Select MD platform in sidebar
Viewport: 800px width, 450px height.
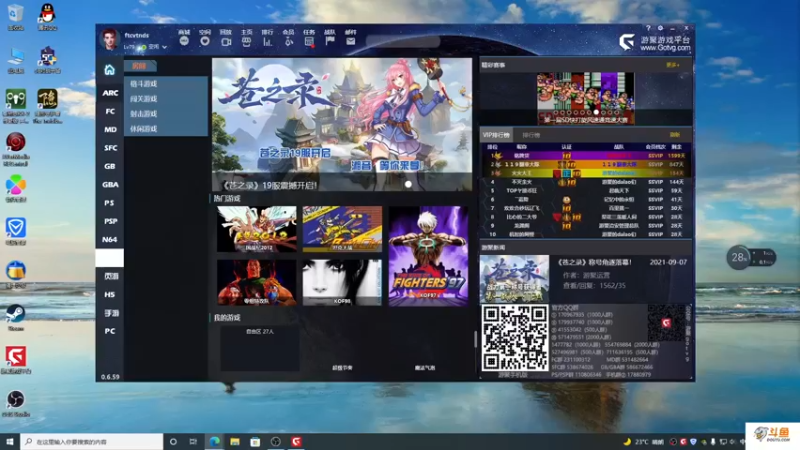(110, 130)
